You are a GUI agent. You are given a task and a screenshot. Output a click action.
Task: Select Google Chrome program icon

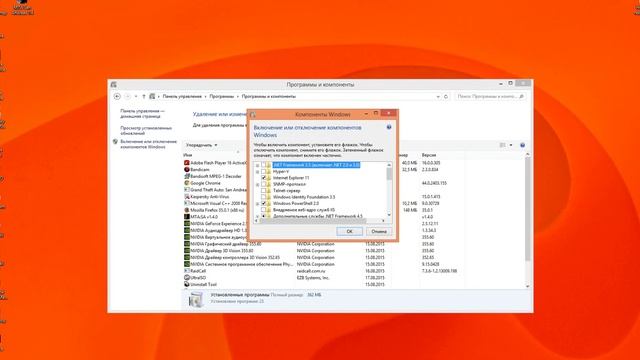tap(187, 183)
